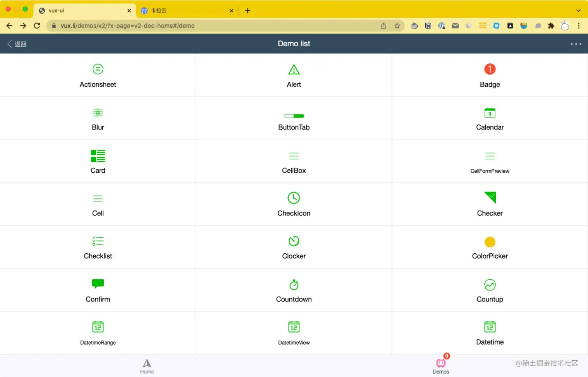This screenshot has height=377, width=588.
Task: Bookmark this page with star icon
Action: (397, 26)
